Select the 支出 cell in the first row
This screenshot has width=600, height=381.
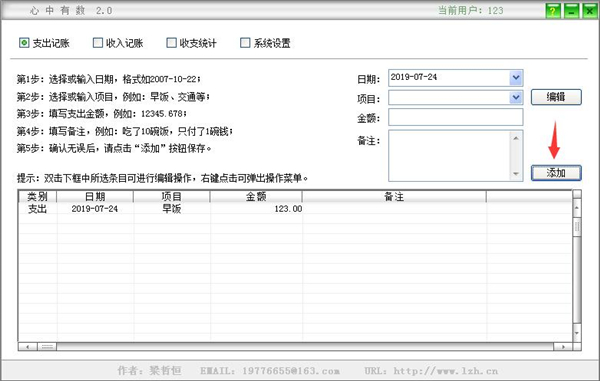click(38, 209)
